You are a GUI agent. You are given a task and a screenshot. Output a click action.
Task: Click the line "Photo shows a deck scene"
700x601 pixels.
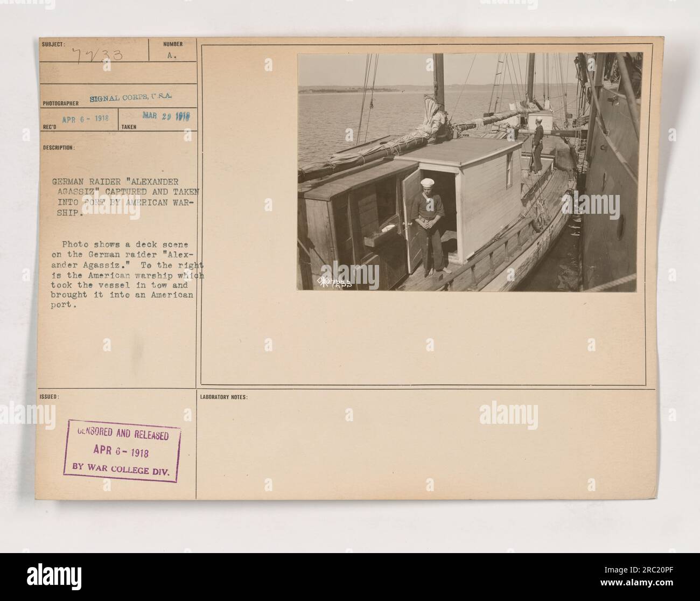coord(116,243)
